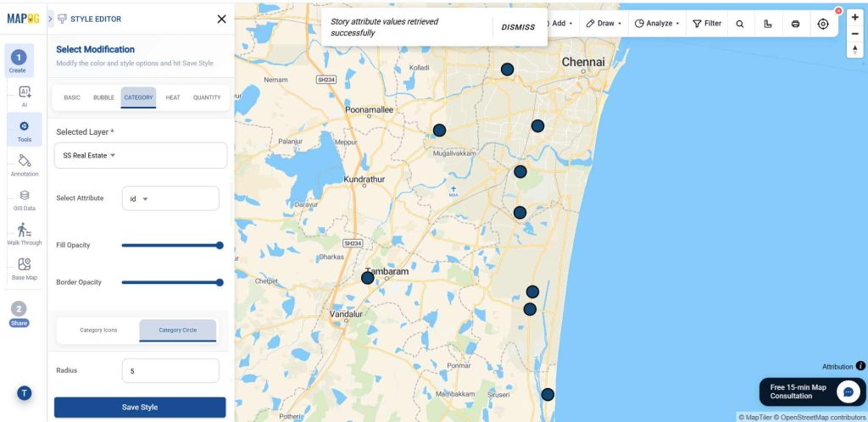
Task: Open Free 15-min Map Consultation
Action: tap(812, 391)
